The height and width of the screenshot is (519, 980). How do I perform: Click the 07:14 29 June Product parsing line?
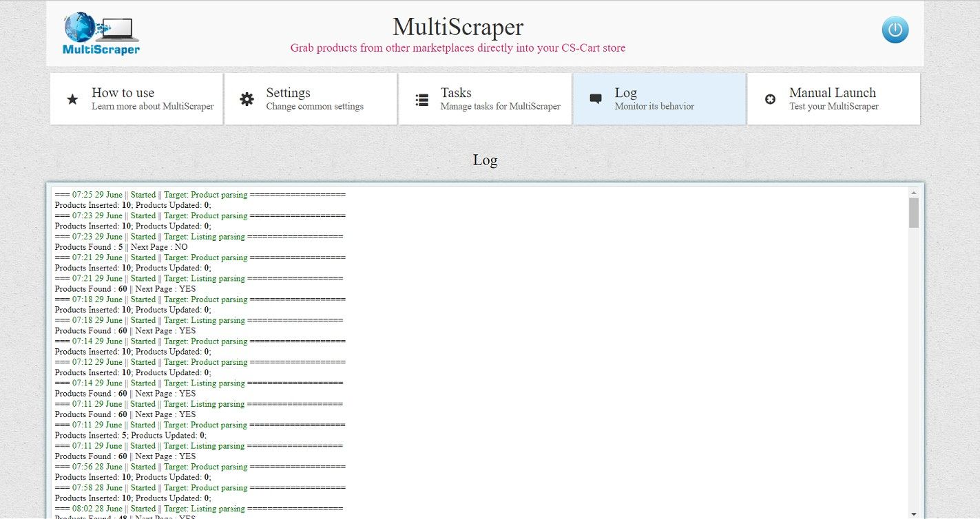[x=200, y=341]
